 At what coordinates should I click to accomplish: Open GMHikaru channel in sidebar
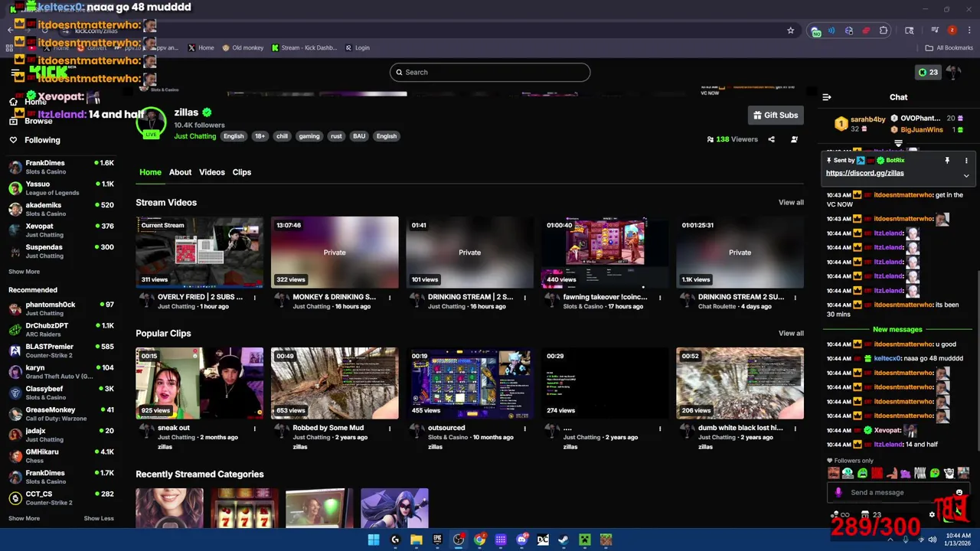pyautogui.click(x=61, y=456)
